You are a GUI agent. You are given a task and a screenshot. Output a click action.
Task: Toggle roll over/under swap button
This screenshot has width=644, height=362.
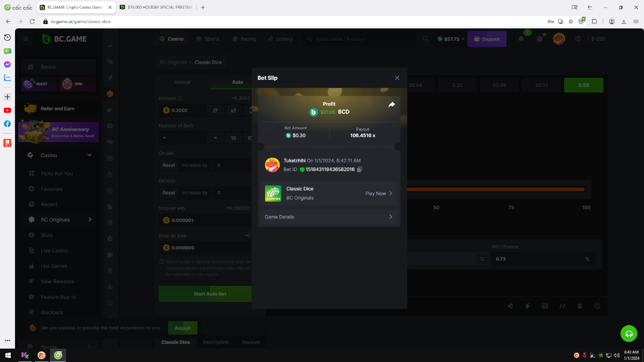point(481,258)
